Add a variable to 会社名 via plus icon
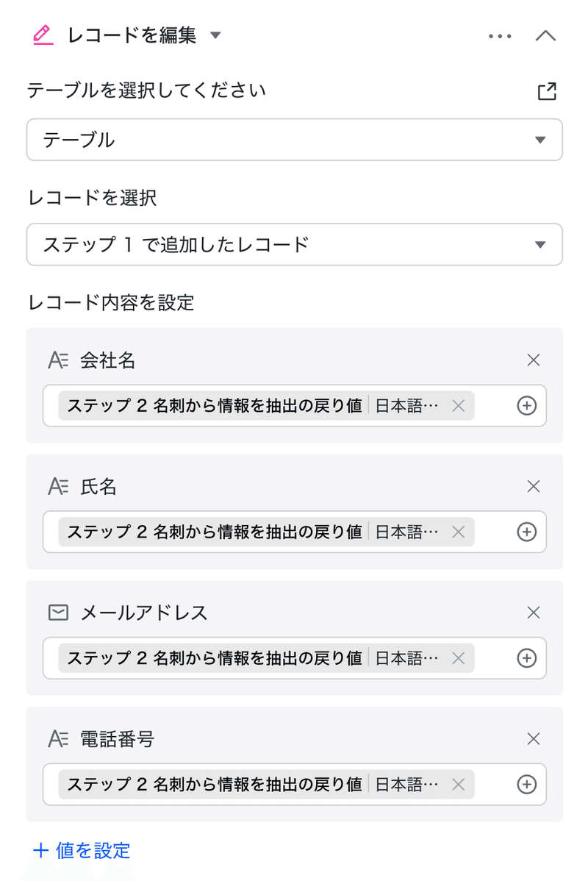This screenshot has height=881, width=588. point(526,406)
